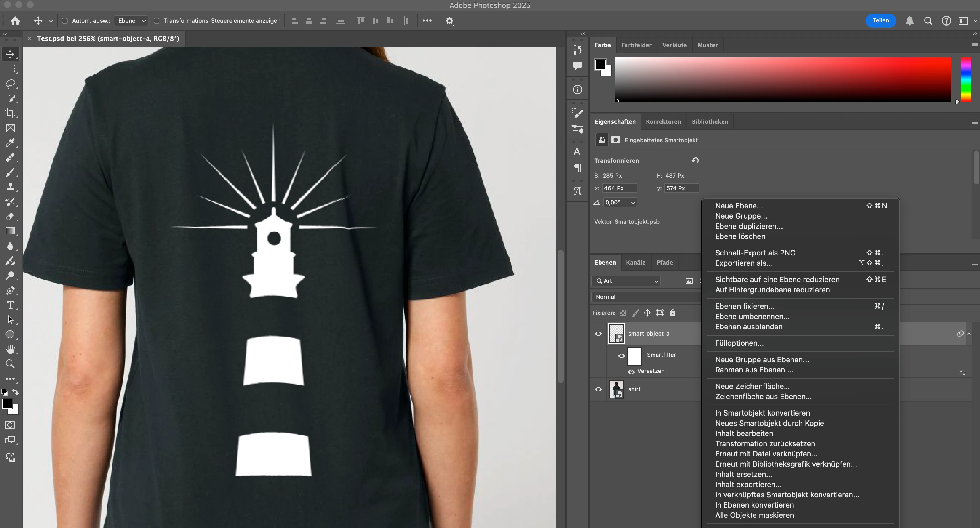The image size is (980, 528).
Task: Select the Lasso tool
Action: [x=10, y=83]
